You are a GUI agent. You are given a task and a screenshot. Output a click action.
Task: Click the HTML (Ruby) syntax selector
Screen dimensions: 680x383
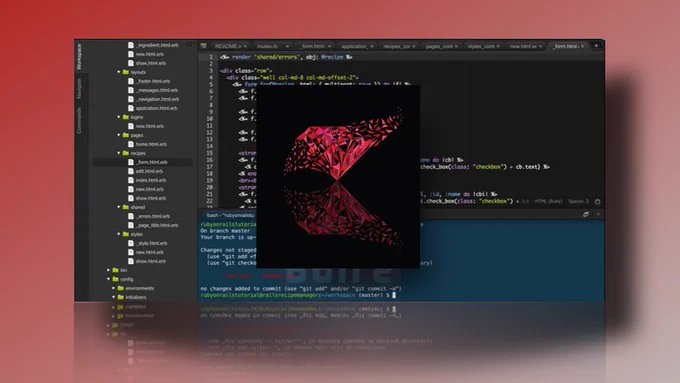pos(548,201)
